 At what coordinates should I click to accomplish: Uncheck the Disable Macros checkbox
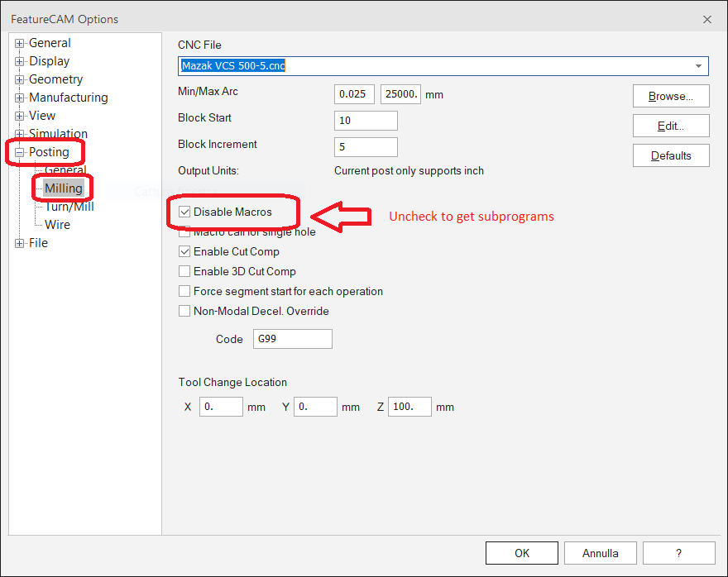pyautogui.click(x=184, y=212)
